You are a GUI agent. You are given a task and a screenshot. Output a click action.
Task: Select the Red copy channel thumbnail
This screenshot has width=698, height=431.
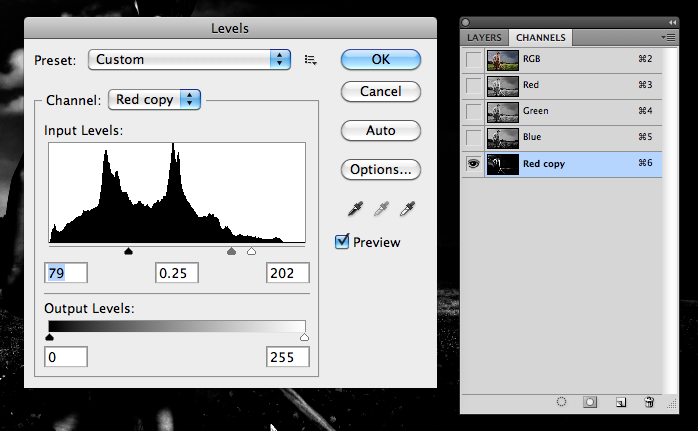[x=503, y=164]
